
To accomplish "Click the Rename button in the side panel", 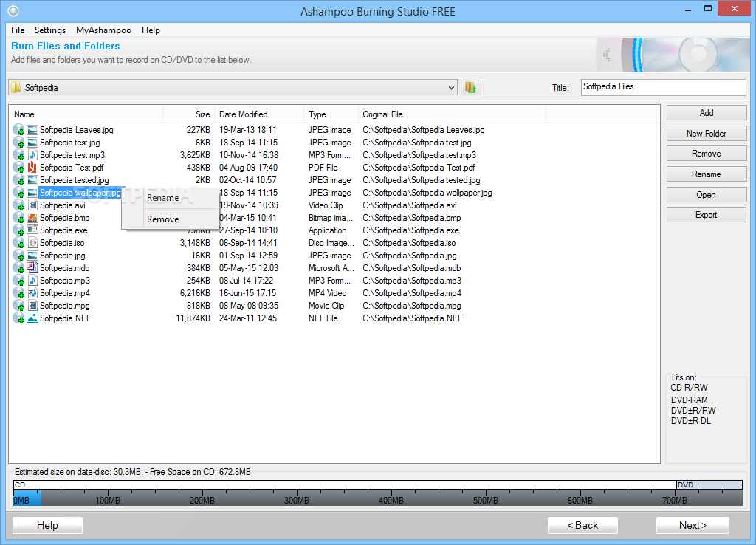I will click(707, 174).
